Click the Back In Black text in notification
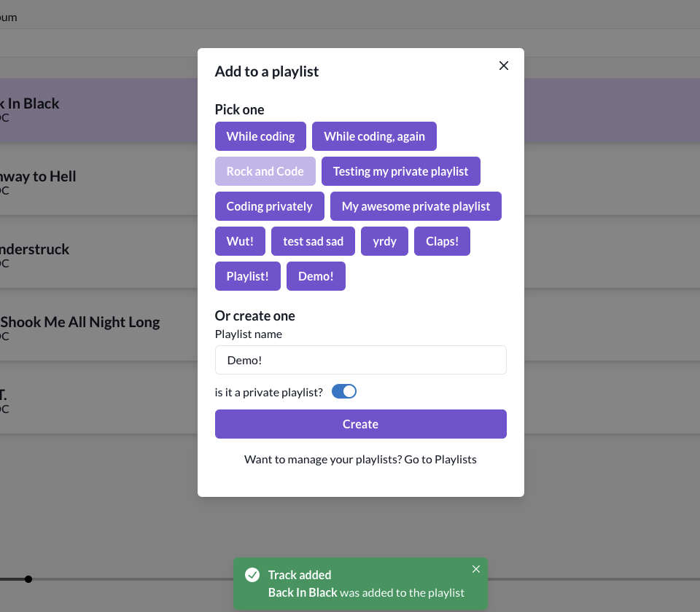Screen dimensions: 700x612 tap(302, 592)
